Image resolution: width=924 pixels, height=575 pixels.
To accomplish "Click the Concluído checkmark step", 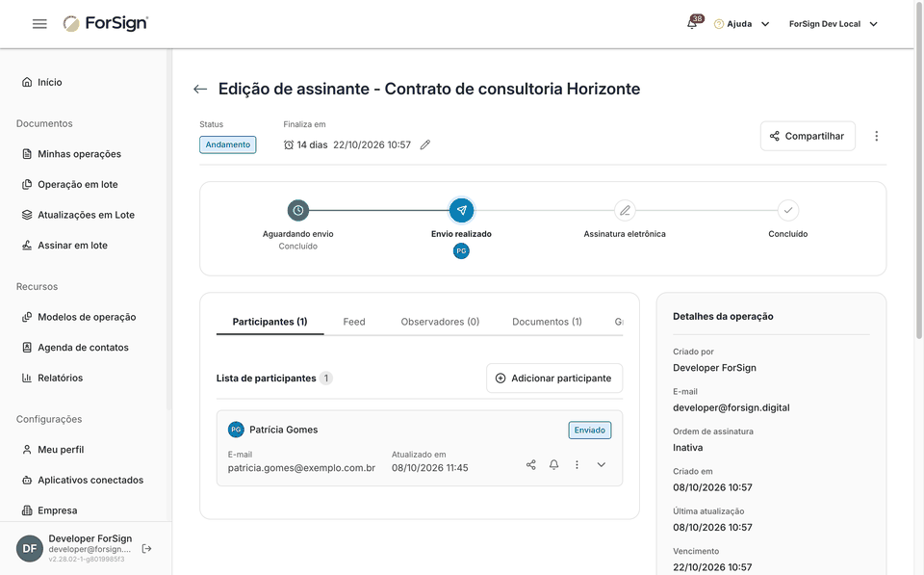I will coord(788,211).
